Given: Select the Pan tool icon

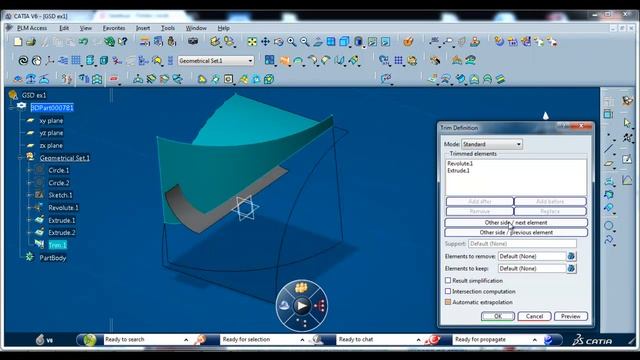Looking at the screenshot, I should click(265, 42).
